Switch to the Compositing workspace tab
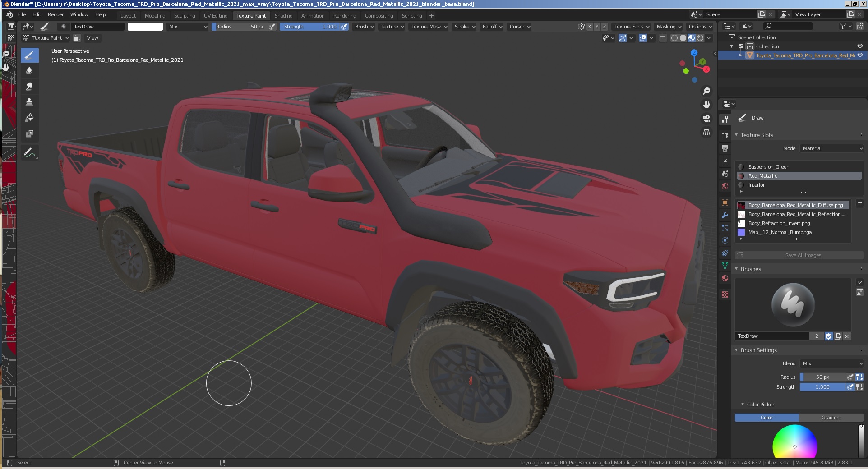Screen dimensions: 868x469 379,15
